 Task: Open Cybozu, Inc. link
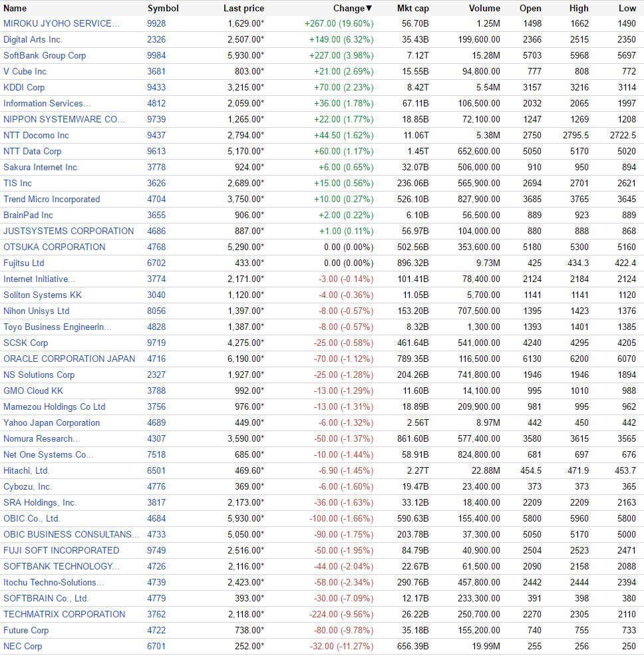click(28, 486)
